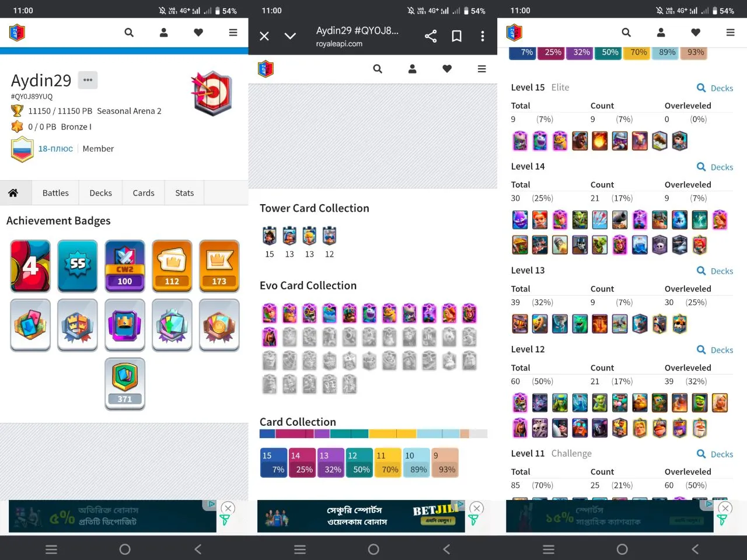Open favorites heart icon in right panel
The image size is (747, 560).
coord(695,33)
